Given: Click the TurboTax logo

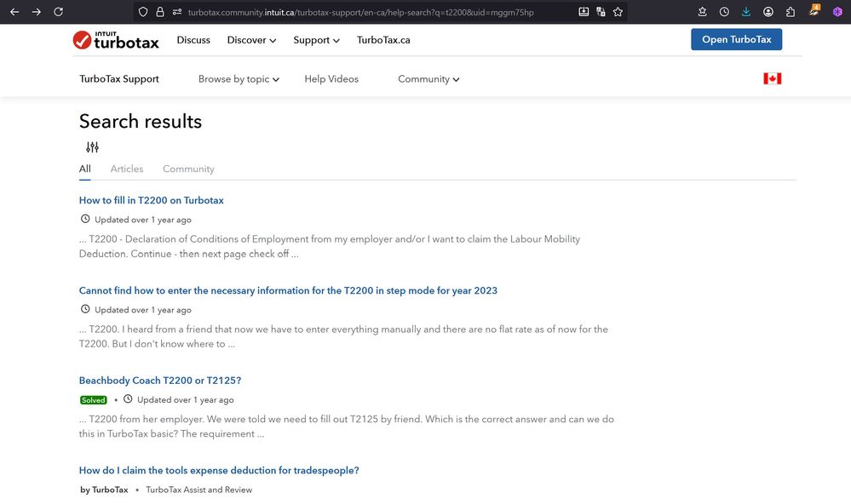Looking at the screenshot, I should click(116, 40).
